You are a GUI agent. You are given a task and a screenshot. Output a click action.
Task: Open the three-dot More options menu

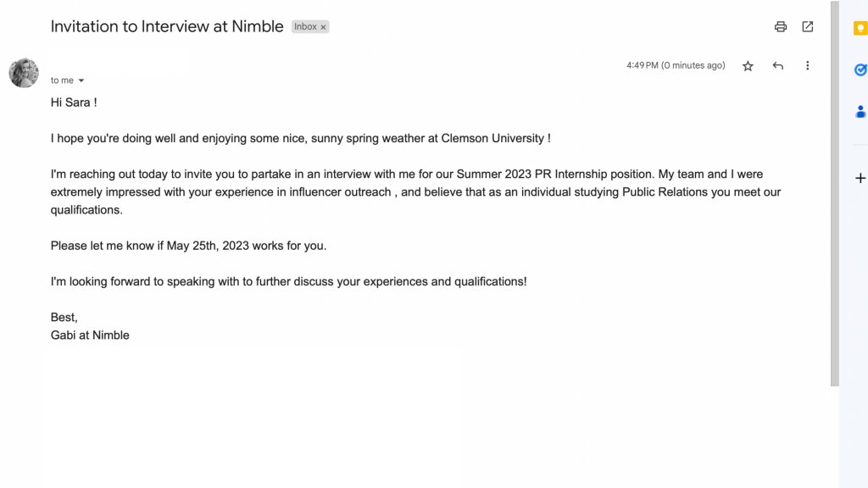click(x=807, y=65)
